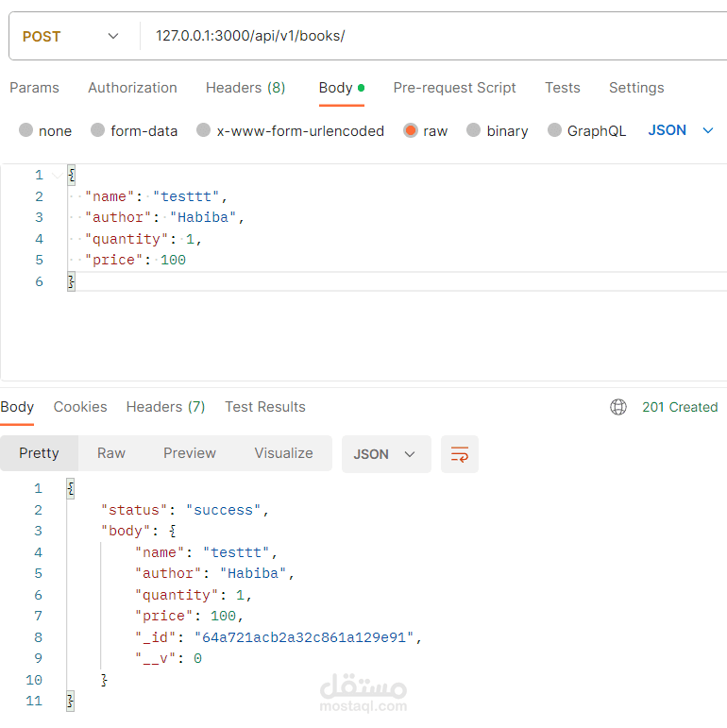The height and width of the screenshot is (728, 727).
Task: Choose the GraphQL body type
Action: coord(554,131)
